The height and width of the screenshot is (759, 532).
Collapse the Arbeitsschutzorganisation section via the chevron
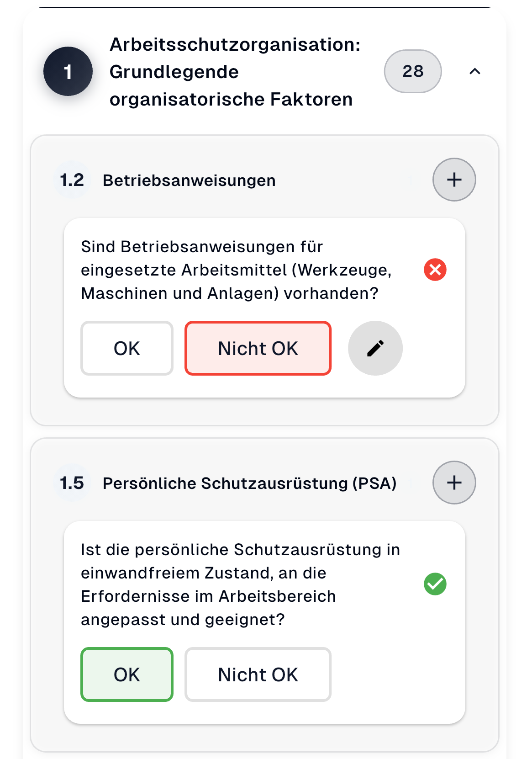pyautogui.click(x=475, y=71)
